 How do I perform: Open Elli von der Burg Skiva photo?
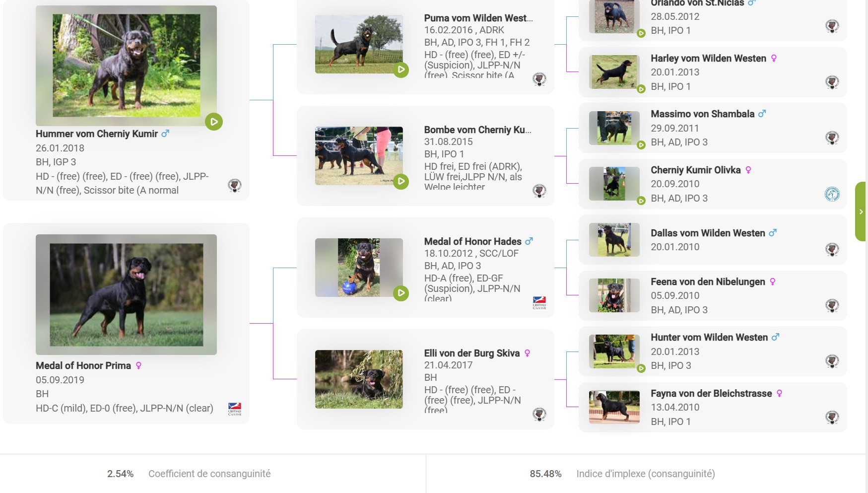(x=359, y=379)
